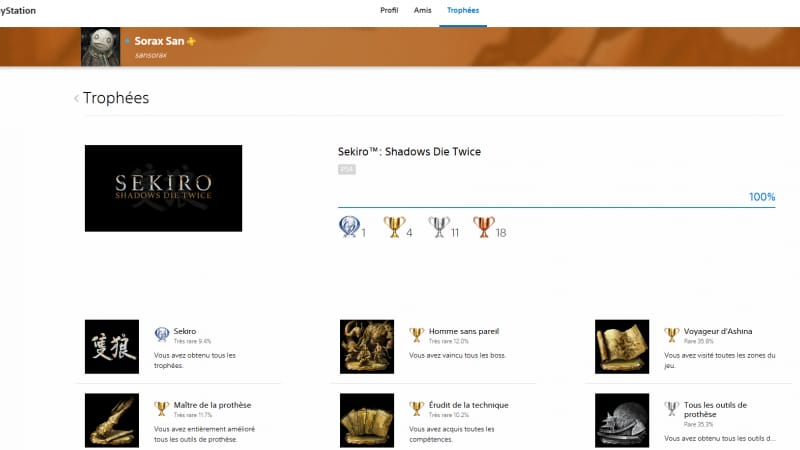Click gold icon beside Voyageur d'Ashina
The width and height of the screenshot is (800, 450).
672,334
